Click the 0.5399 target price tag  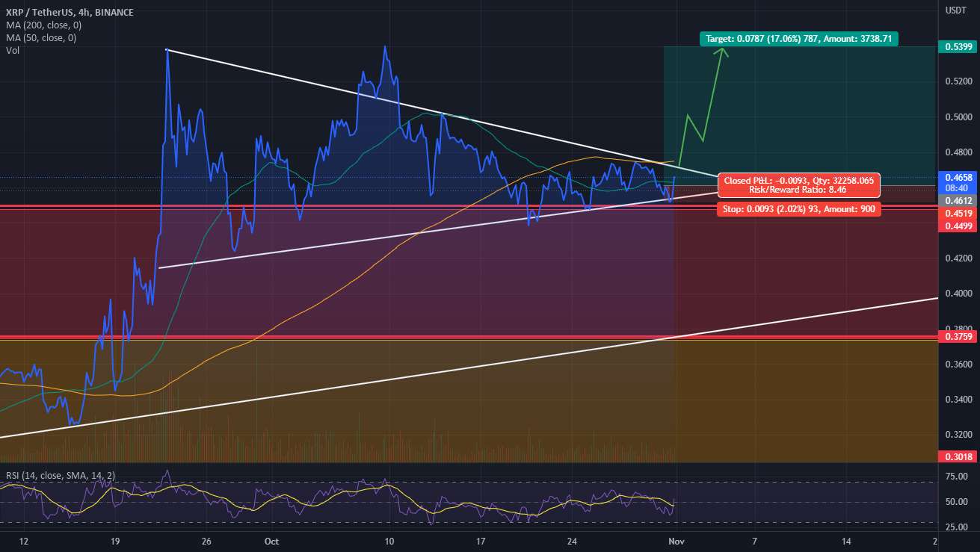[957, 47]
